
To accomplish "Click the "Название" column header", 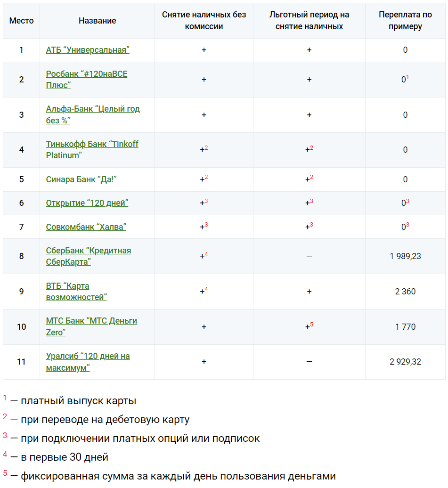I will (97, 21).
